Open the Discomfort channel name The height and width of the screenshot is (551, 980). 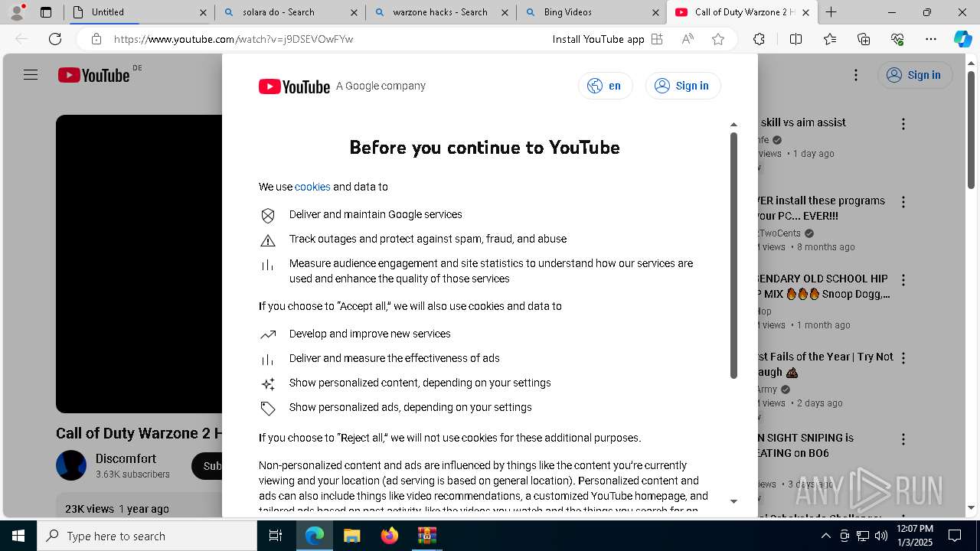(x=126, y=458)
